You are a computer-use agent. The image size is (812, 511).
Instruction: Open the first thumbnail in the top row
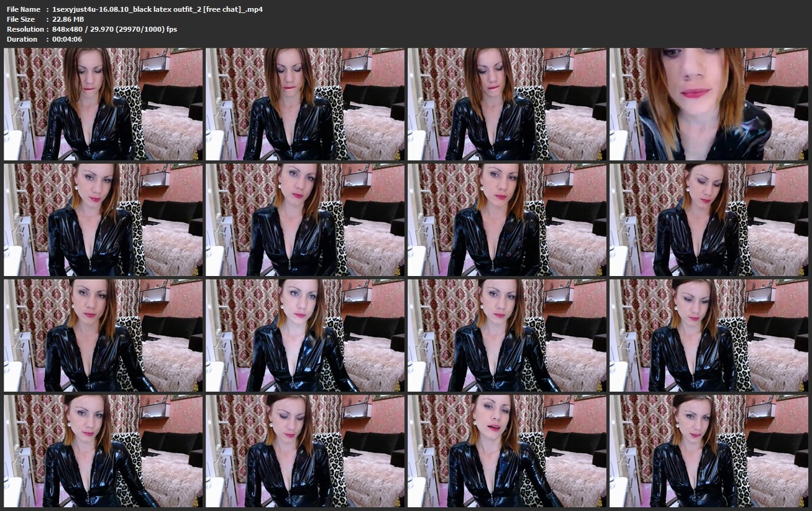[x=103, y=104]
